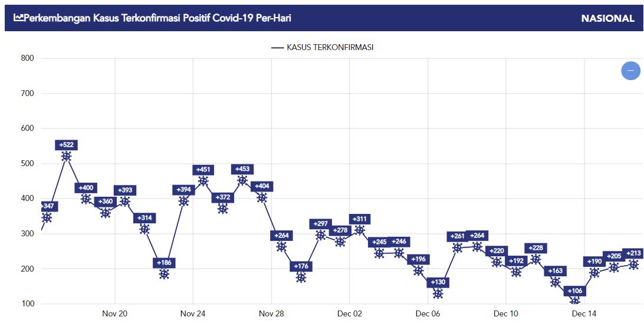644x327 pixels.
Task: Click the legend line color marker
Action: pos(278,48)
